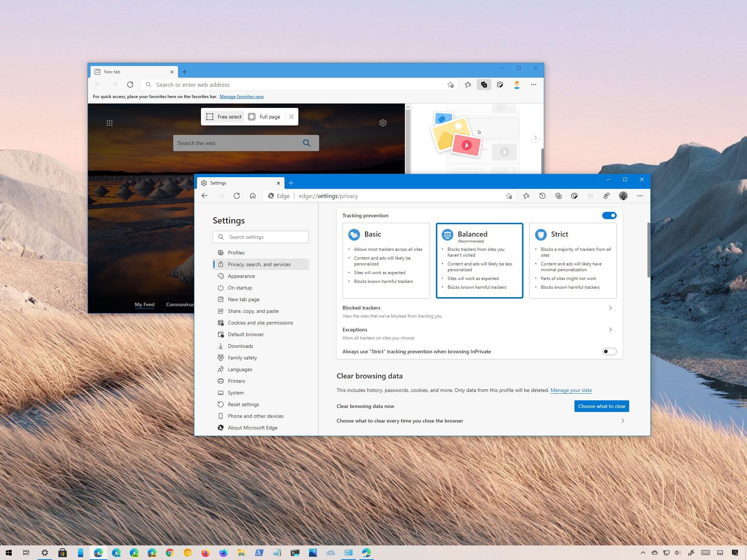
Task: Open the Manage your data link
Action: (x=571, y=390)
